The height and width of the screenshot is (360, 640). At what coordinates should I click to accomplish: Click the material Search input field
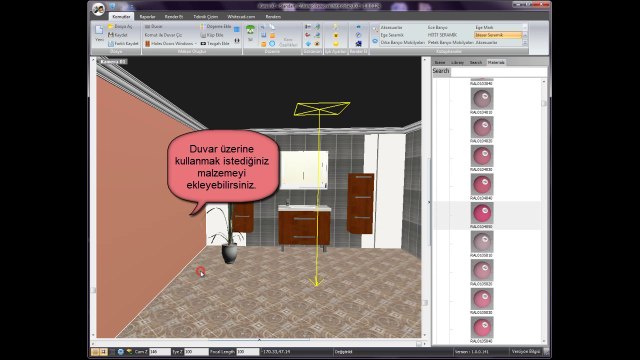[499, 71]
